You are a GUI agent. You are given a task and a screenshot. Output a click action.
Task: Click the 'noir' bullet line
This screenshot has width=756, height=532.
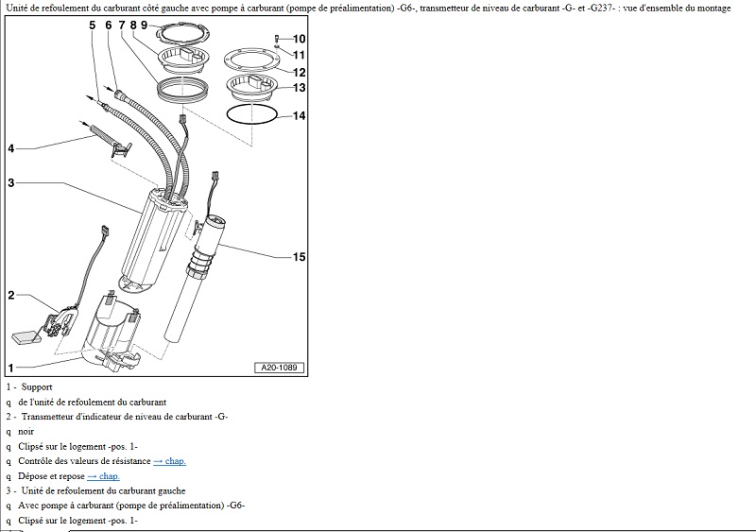click(x=26, y=431)
